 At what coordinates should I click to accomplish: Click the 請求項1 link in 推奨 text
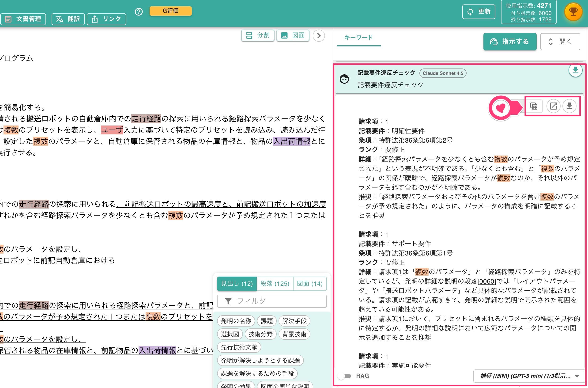[390, 319]
